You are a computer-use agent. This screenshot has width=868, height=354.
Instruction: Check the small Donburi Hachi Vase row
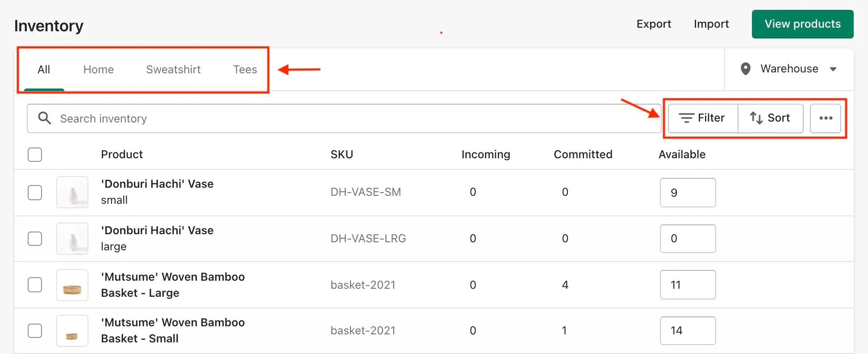coord(35,193)
